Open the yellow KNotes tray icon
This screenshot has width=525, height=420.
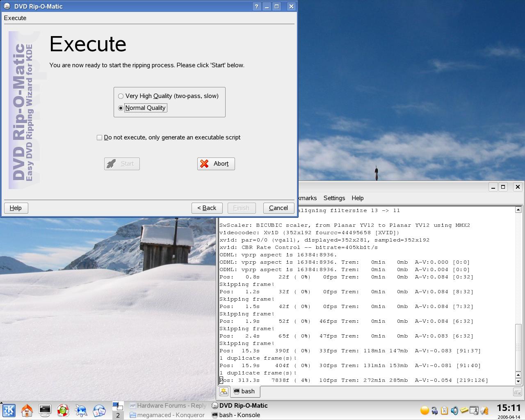(x=464, y=410)
